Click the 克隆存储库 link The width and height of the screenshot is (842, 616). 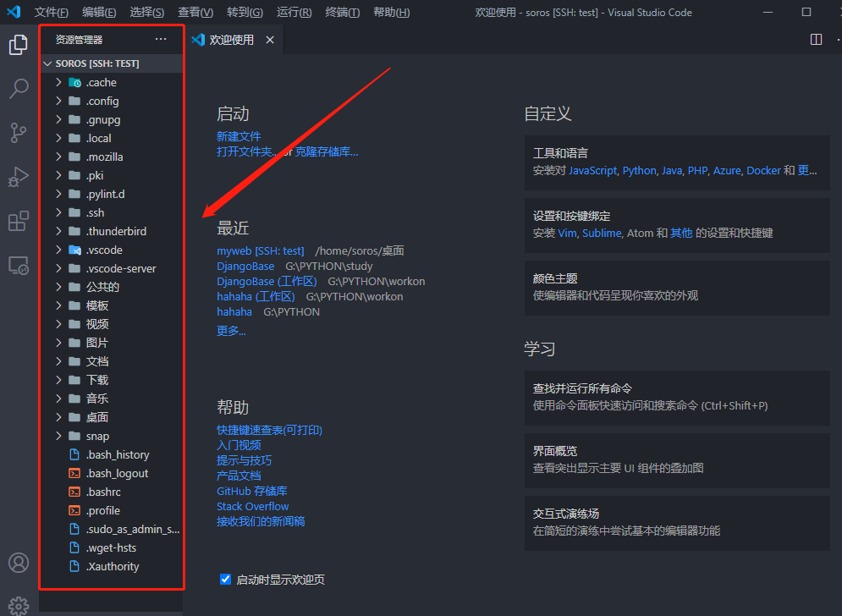327,152
